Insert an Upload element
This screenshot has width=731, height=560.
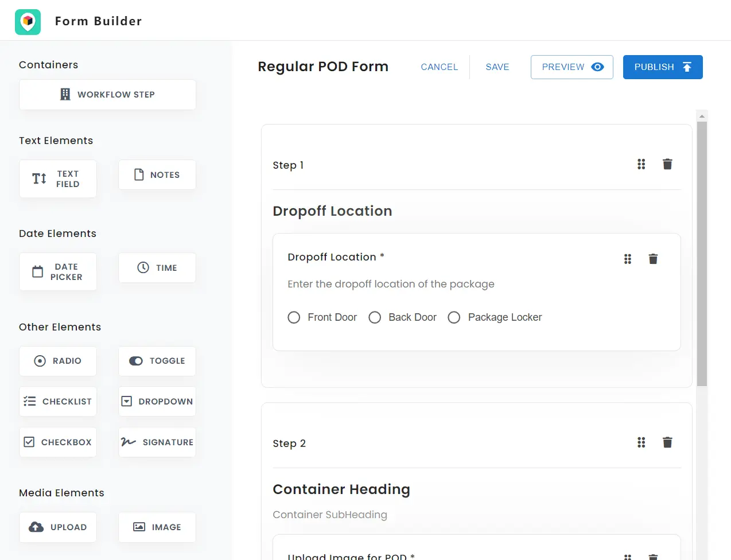[x=57, y=527]
